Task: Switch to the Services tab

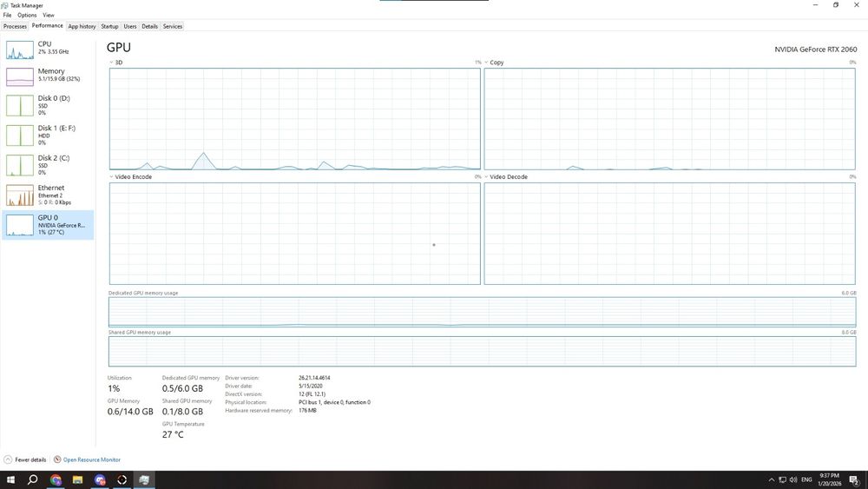Action: click(x=173, y=26)
